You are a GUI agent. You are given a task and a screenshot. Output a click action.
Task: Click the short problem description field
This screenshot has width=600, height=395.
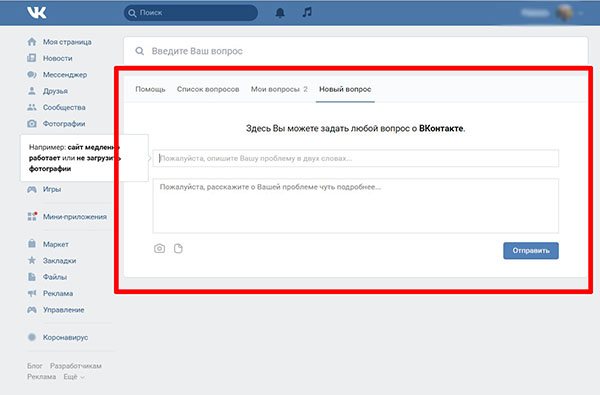[356, 158]
